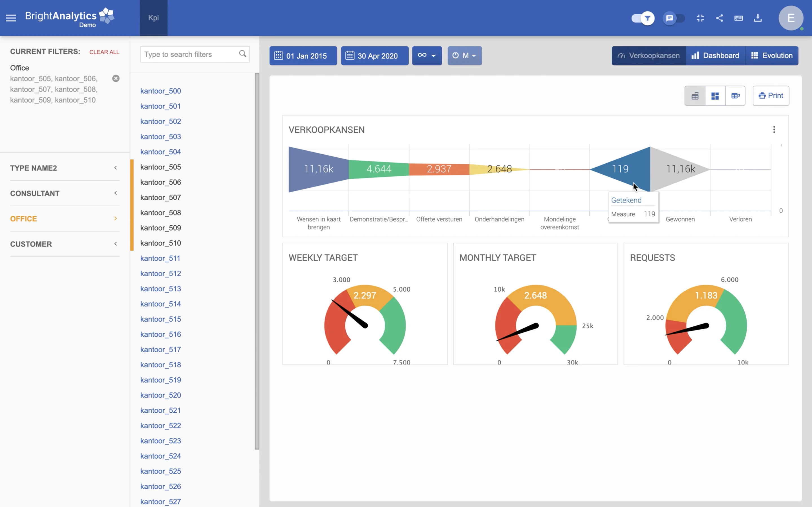Viewport: 812px width, 507px height.
Task: Open the share icon in the top bar
Action: pos(720,18)
